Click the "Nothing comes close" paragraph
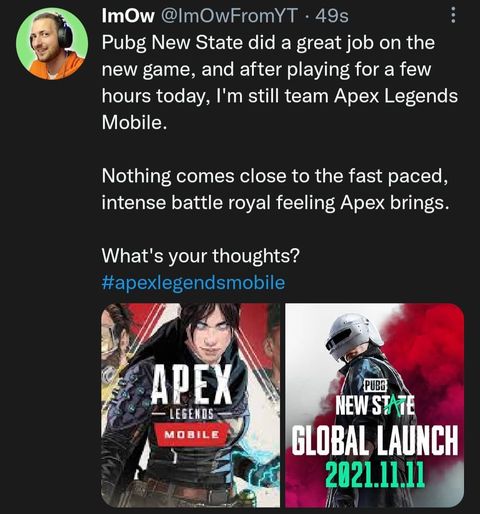Viewport: 480px width, 514px height. [x=275, y=189]
